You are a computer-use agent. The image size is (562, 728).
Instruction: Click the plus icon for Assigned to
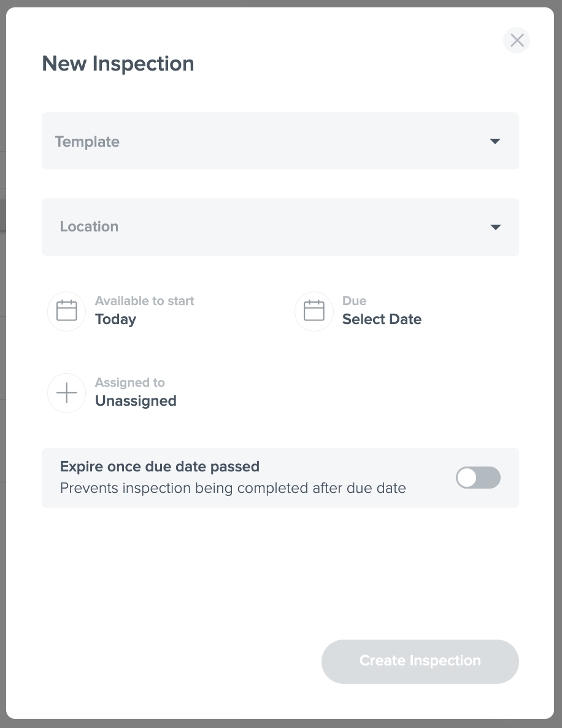67,393
